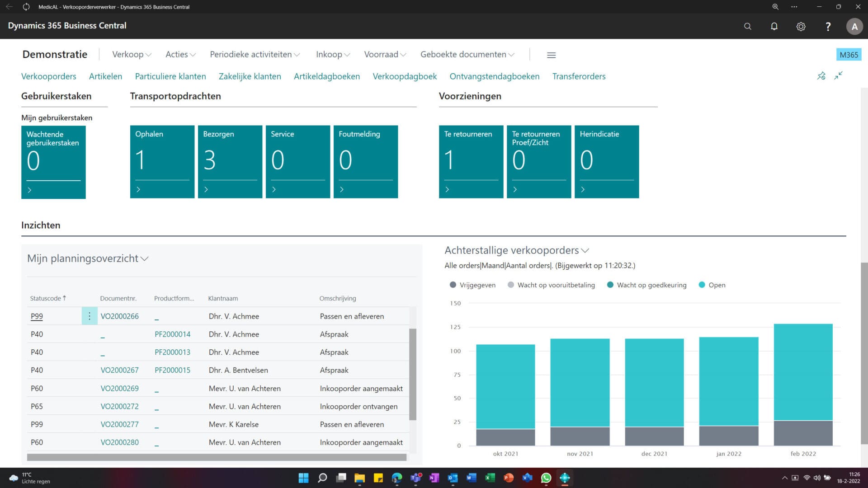Open Artikeldagboeken page
Image resolution: width=868 pixels, height=488 pixels.
pos(327,76)
